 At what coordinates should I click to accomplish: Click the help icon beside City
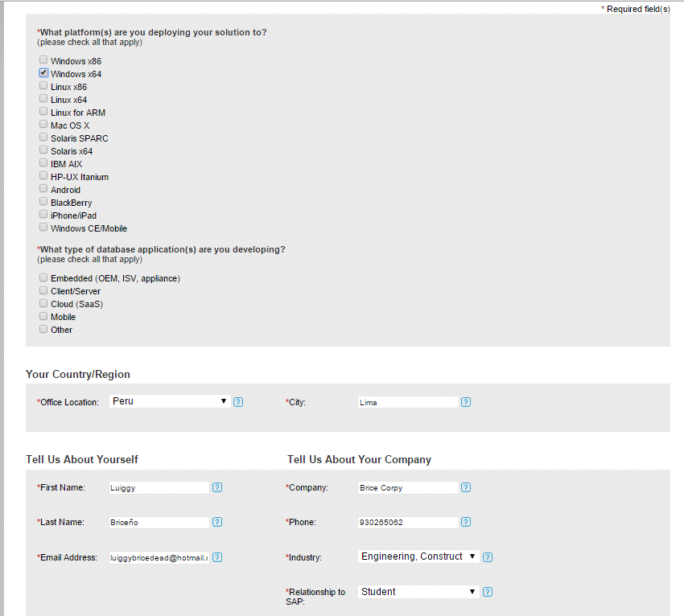pyautogui.click(x=466, y=401)
